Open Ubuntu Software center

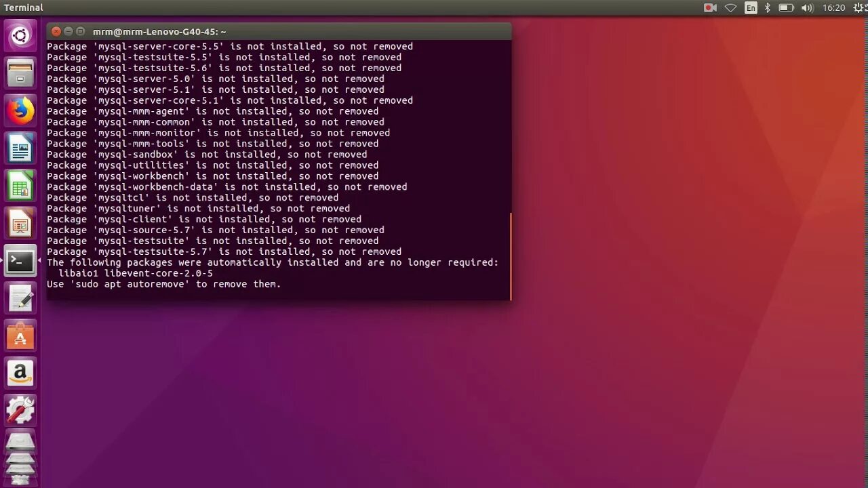[20, 336]
